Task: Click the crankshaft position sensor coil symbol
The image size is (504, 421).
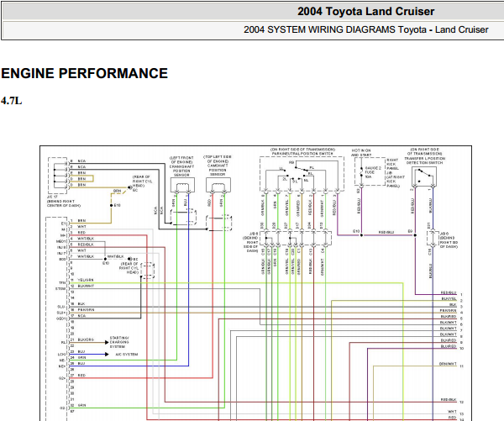Action: coord(182,186)
